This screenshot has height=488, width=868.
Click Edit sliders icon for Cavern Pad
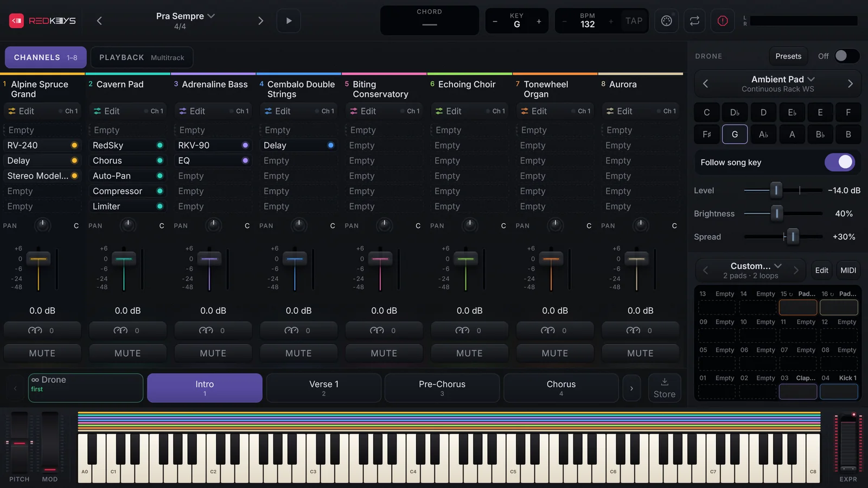pyautogui.click(x=98, y=111)
